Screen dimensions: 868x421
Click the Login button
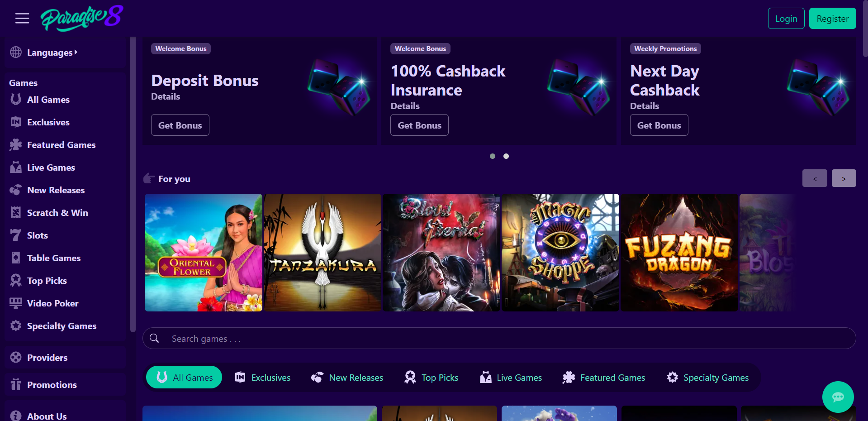coord(786,19)
